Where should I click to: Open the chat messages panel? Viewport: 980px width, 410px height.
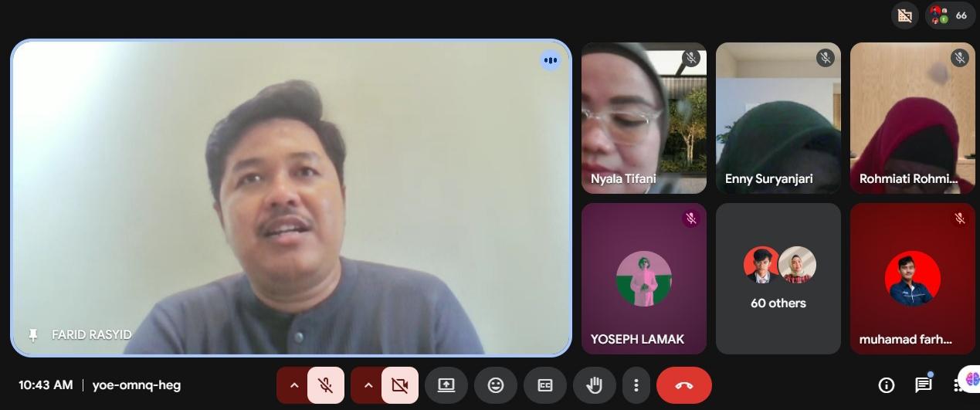pyautogui.click(x=923, y=385)
